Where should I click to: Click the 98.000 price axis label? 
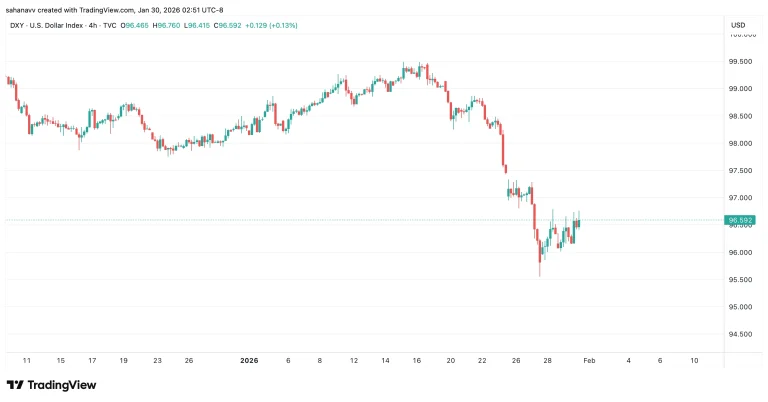point(740,144)
